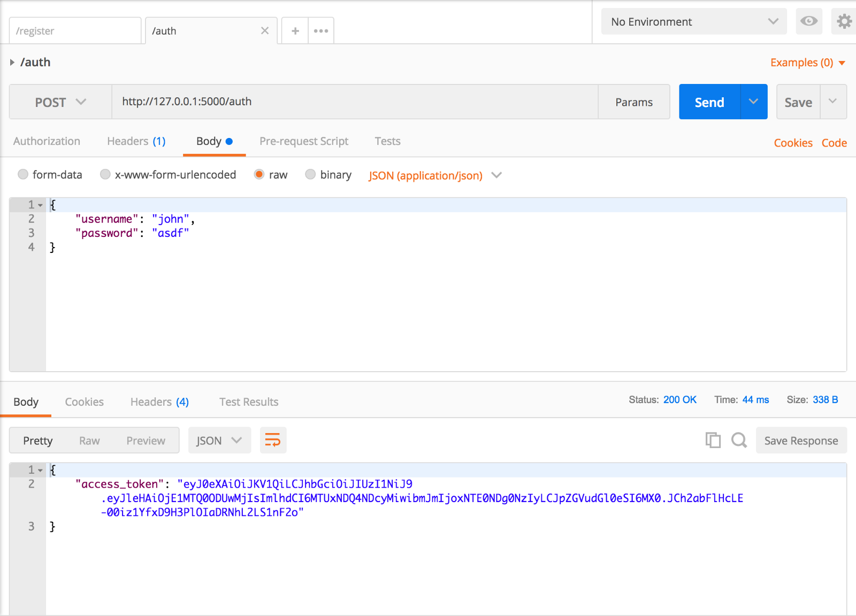Search within the response body
The width and height of the screenshot is (856, 616).
739,441
